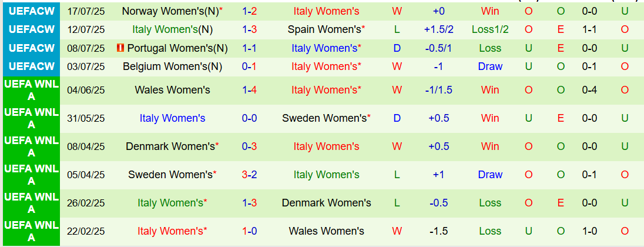Screen dimensions: 644x247
Task: Open the 1-4 score of Wales vs Italy
Action: pyautogui.click(x=250, y=90)
